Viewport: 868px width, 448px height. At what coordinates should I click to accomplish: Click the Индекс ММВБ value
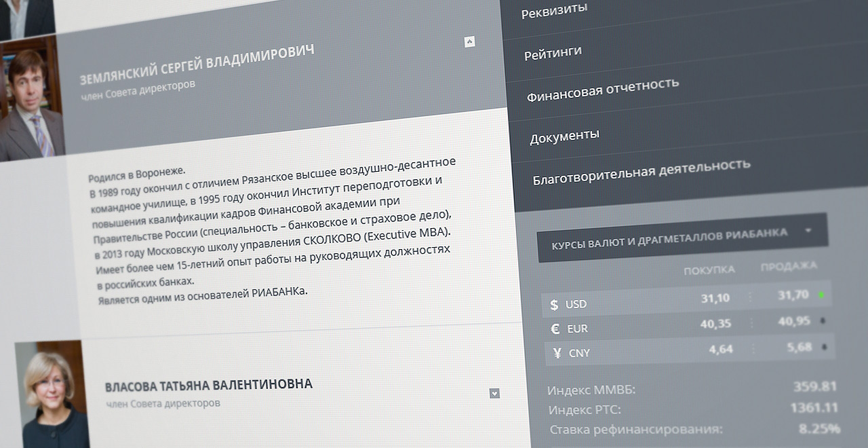(x=814, y=386)
